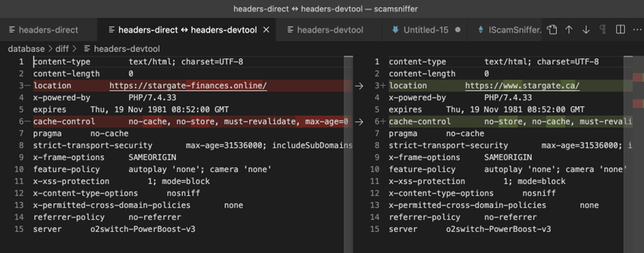
Task: Close the headers-direct ↔ headers-devtool diff tab
Action: (266, 29)
